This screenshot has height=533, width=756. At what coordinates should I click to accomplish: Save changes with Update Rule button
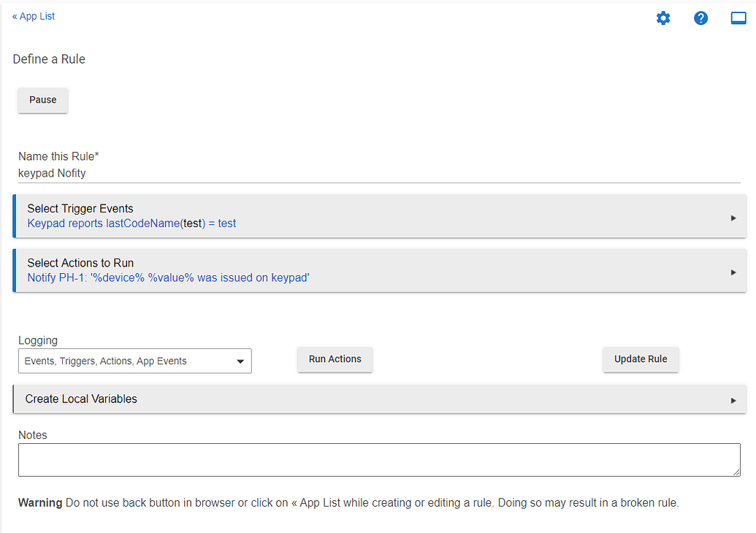tap(641, 359)
